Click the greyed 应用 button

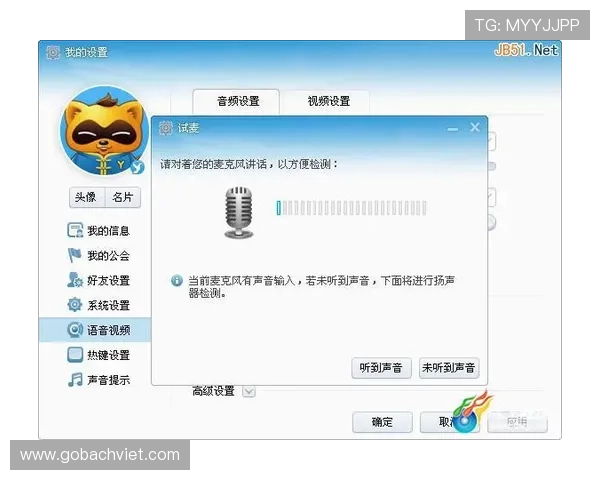pos(517,422)
